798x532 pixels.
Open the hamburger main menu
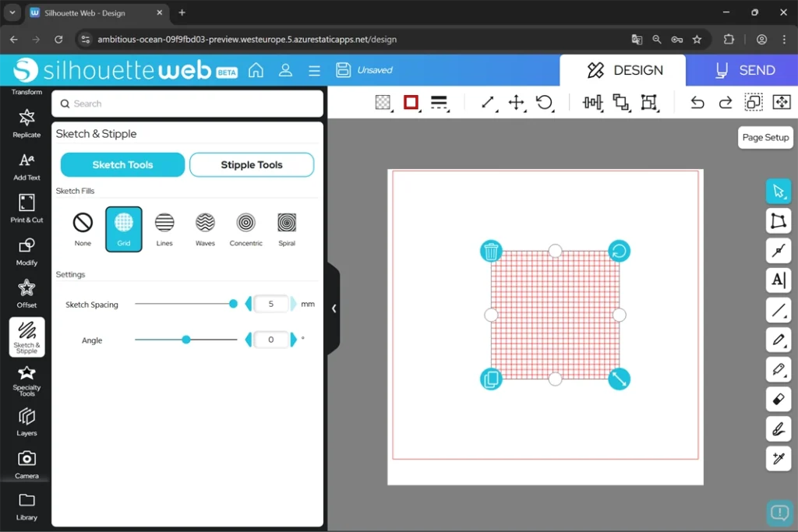314,70
